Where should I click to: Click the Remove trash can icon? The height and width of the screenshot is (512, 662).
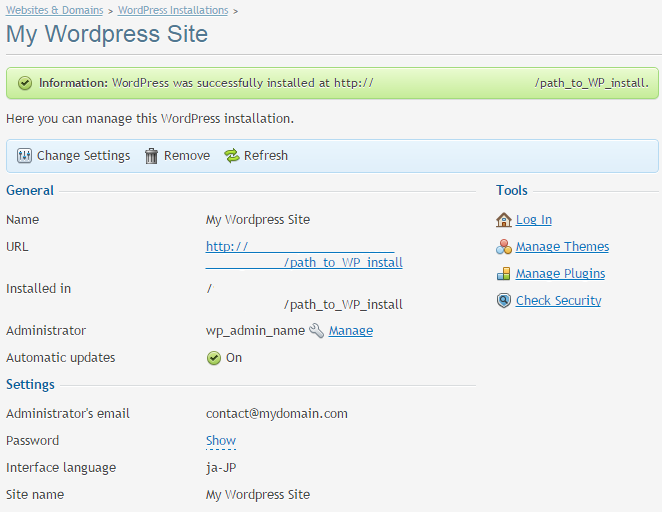point(151,156)
